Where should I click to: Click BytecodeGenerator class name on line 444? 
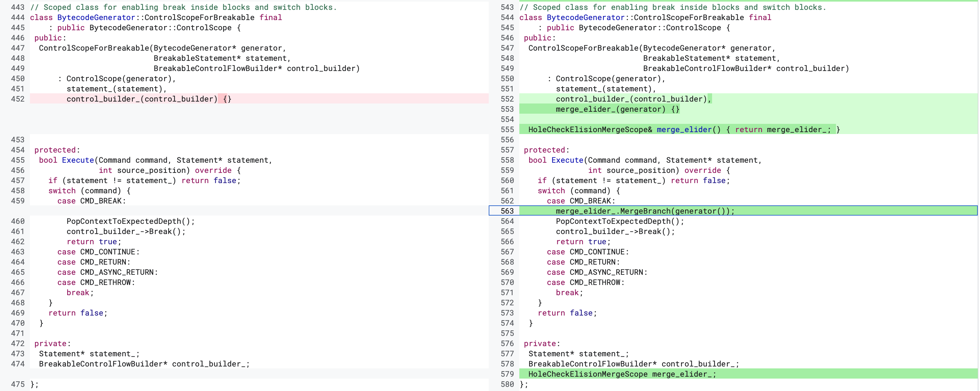click(x=96, y=18)
